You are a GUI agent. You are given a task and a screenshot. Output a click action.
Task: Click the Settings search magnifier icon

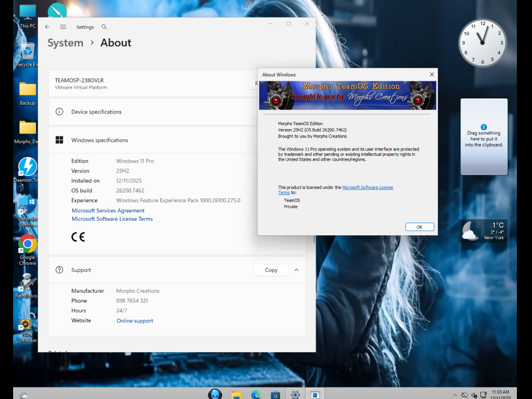point(104,27)
